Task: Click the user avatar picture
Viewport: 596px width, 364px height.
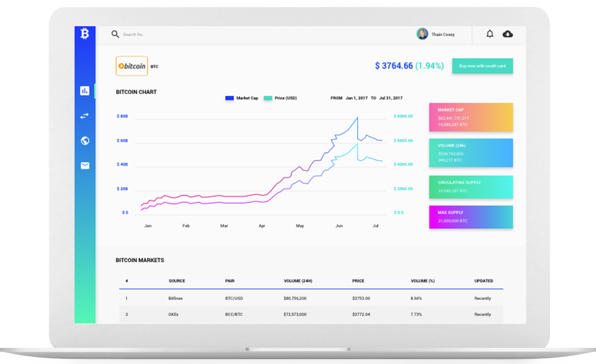Action: click(422, 34)
